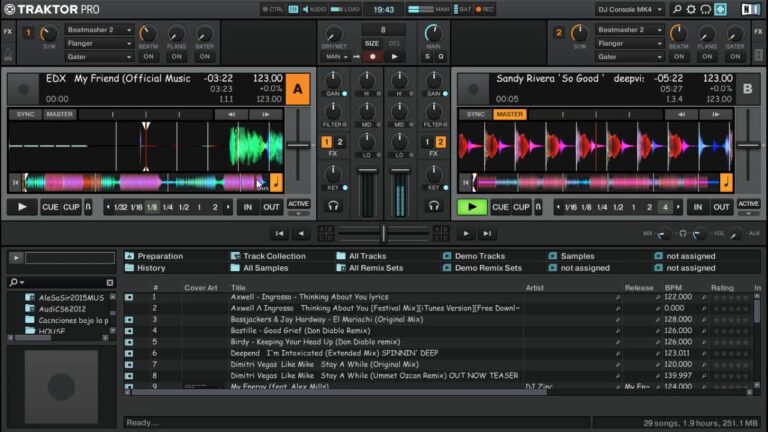Click the Deck A CUP button
The image size is (768, 432).
pos(71,207)
